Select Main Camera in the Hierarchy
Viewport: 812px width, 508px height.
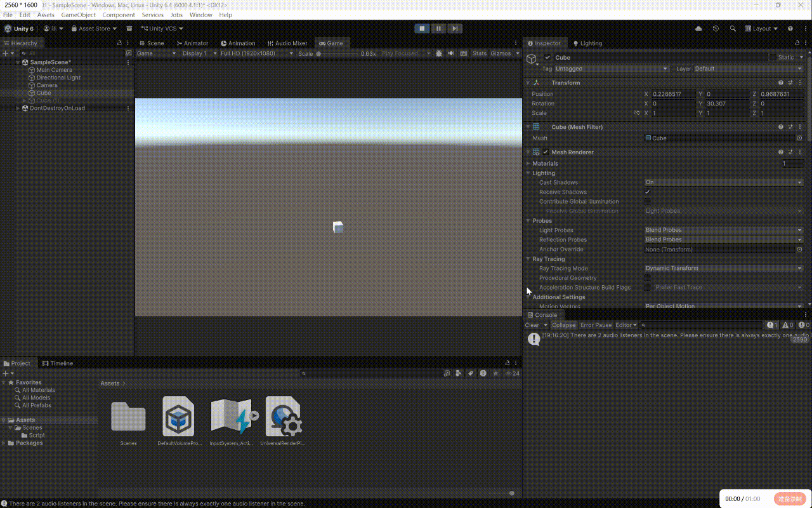click(54, 70)
